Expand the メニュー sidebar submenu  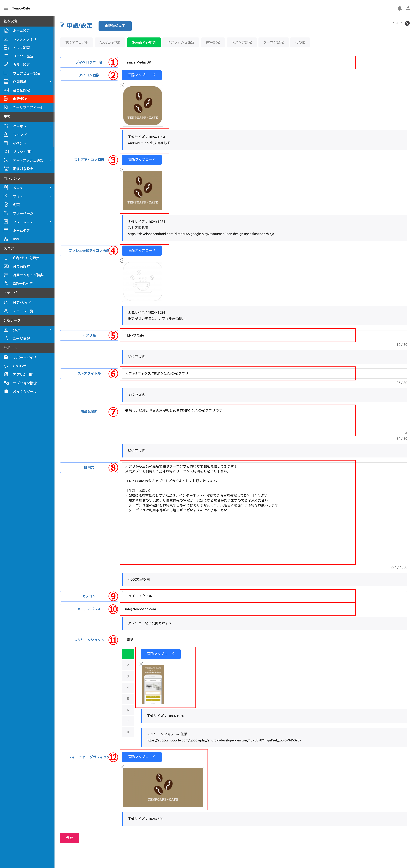[x=50, y=188]
